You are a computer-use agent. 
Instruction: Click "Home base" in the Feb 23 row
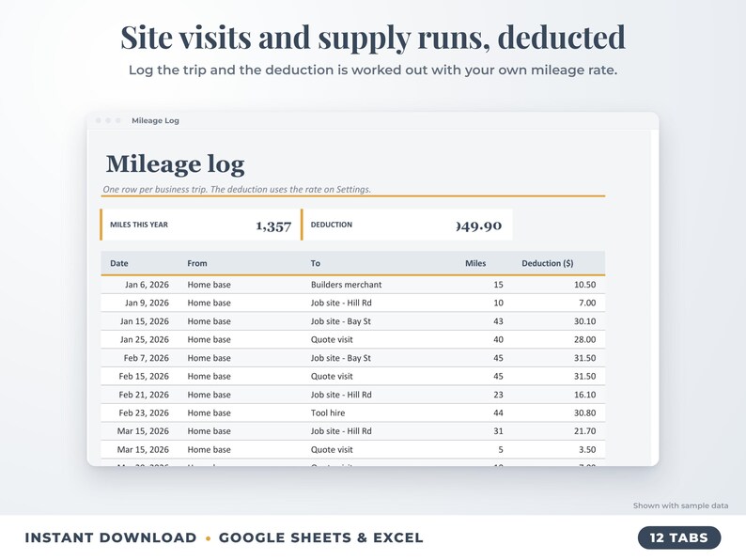pos(209,412)
